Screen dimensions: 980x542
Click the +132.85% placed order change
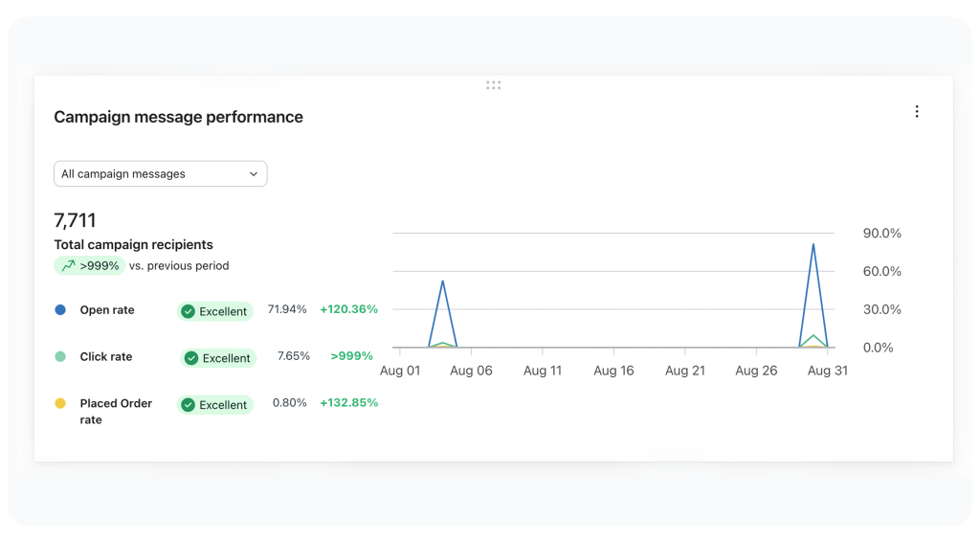(x=348, y=403)
